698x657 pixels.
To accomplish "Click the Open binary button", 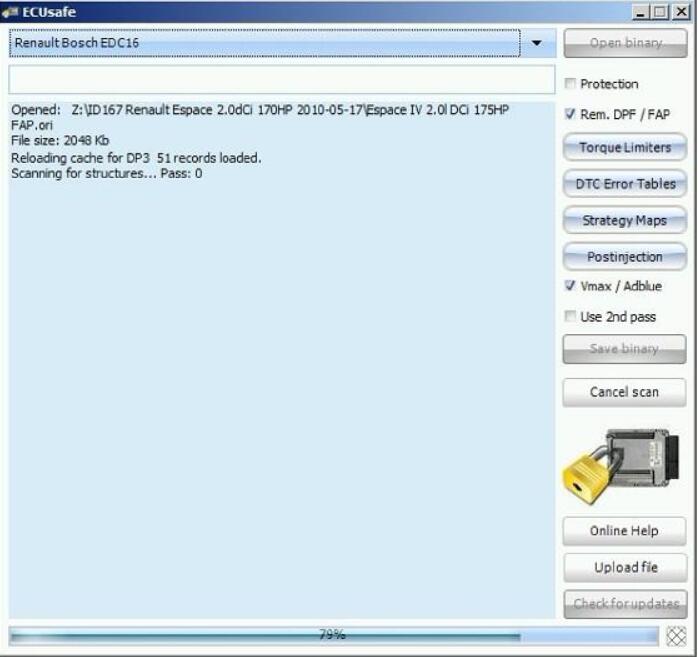I will 625,43.
